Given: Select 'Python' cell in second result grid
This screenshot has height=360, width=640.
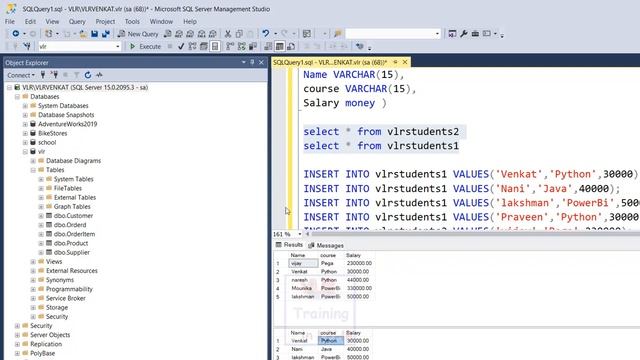Looking at the screenshot, I should coord(331,341).
